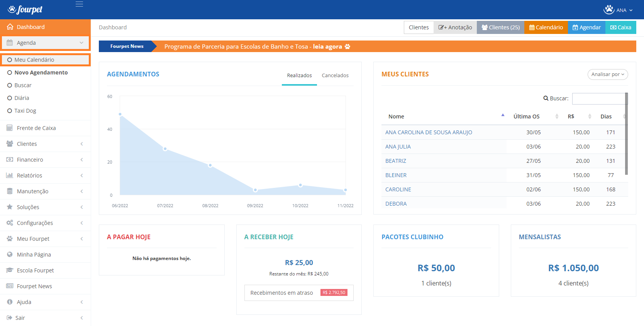Image resolution: width=644 pixels, height=326 pixels.
Task: Open DEBORA client link
Action: coord(396,204)
